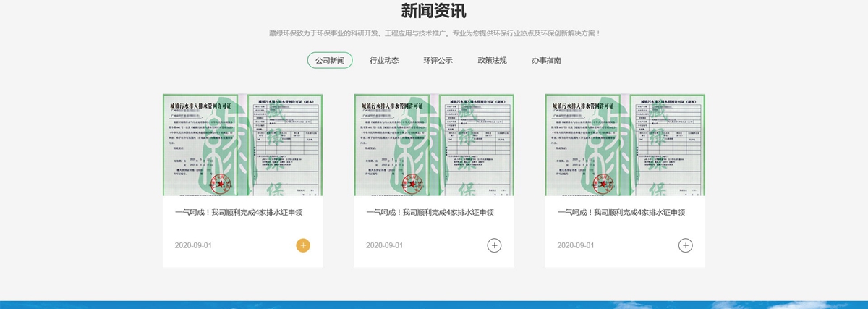
Task: Go to the 政策法规 tab
Action: (492, 60)
